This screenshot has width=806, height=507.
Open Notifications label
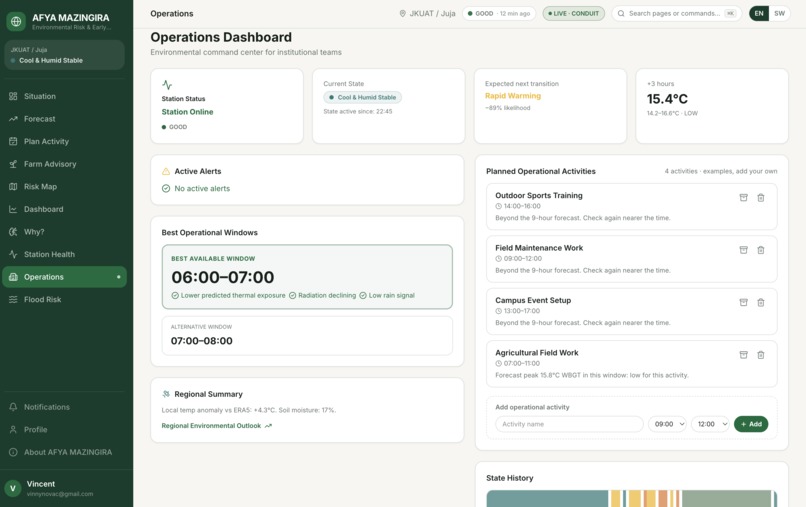47,407
